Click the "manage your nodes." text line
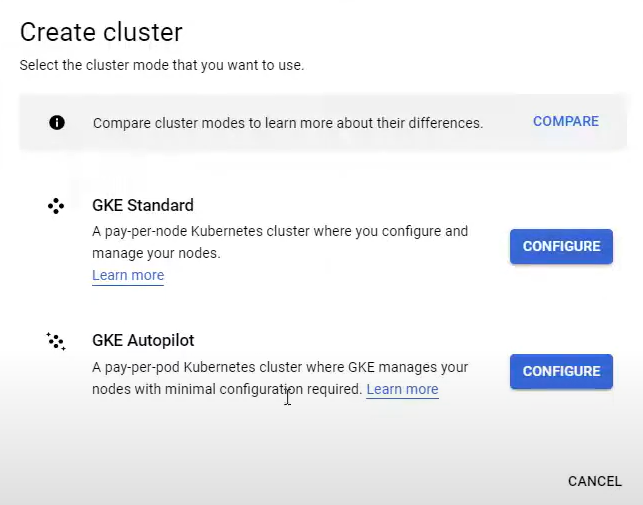Screen dimensions: 643x505 (x=156, y=252)
